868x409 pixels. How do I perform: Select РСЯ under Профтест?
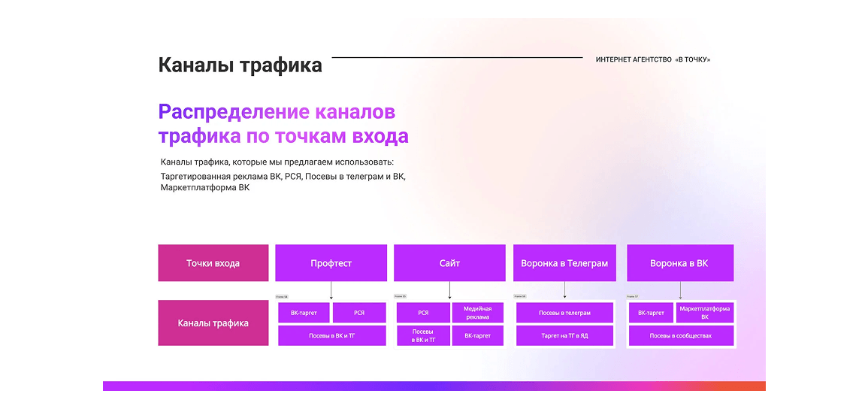click(359, 313)
